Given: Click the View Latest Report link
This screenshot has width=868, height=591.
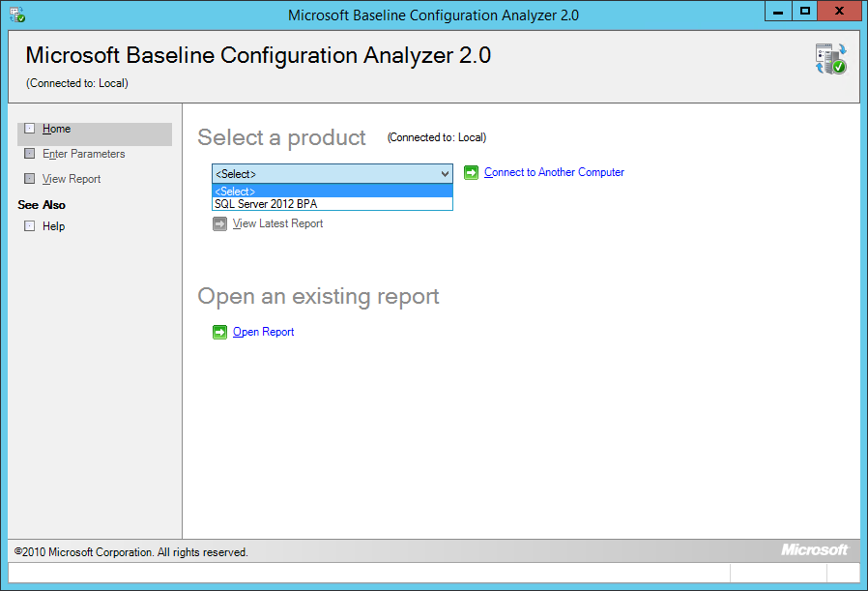Looking at the screenshot, I should [x=277, y=223].
